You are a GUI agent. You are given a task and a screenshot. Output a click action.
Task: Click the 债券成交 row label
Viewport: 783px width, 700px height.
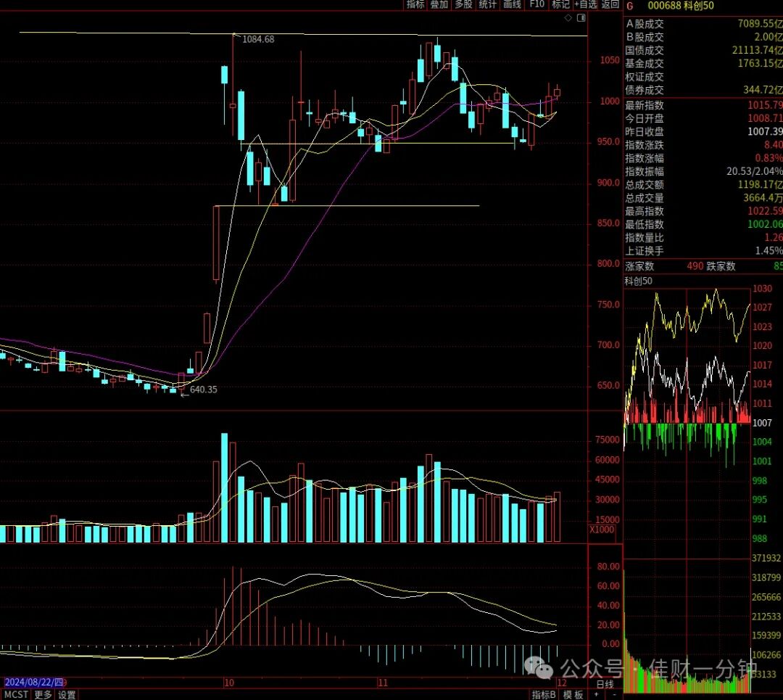click(x=645, y=90)
